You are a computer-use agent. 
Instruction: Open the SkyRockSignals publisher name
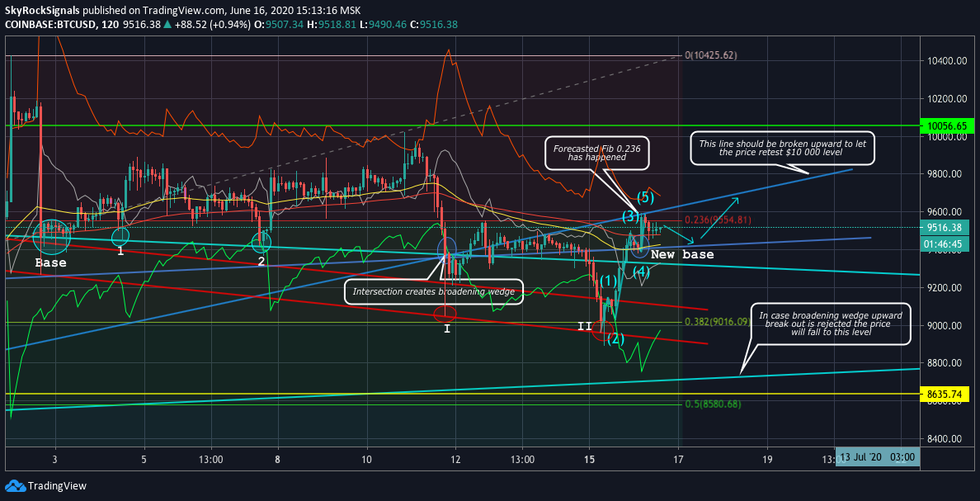coord(43,11)
